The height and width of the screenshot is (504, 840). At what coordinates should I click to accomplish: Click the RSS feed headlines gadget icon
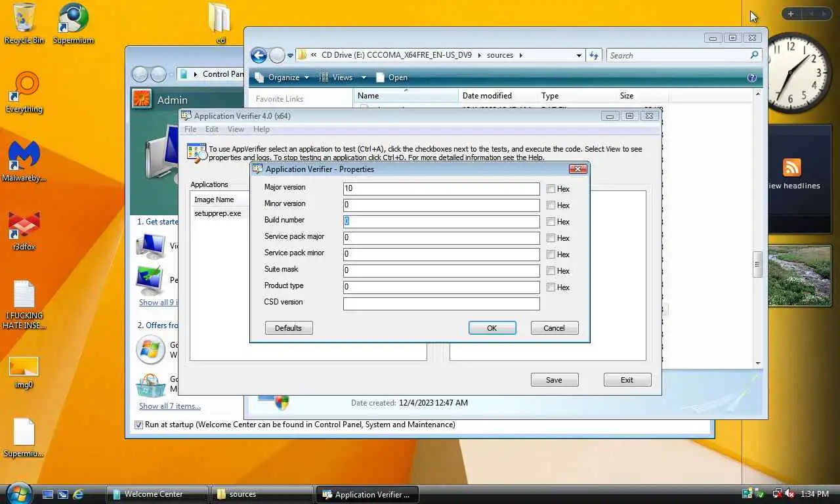[791, 167]
